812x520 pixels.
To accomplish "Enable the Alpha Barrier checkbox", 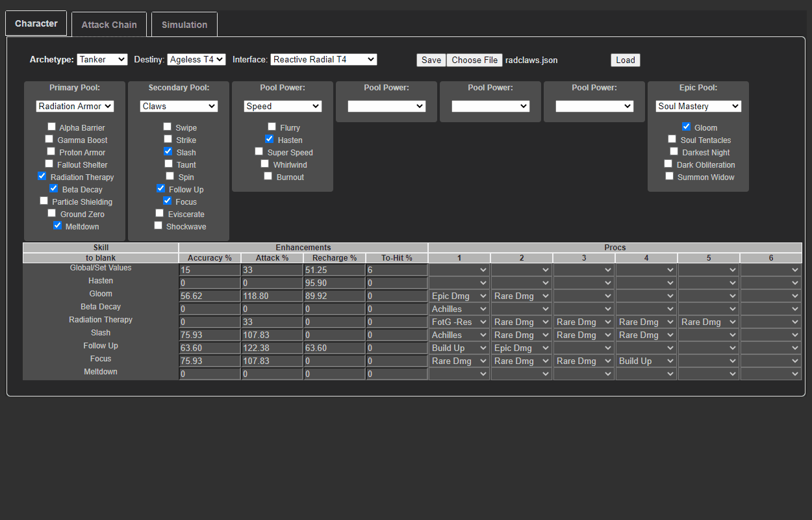I will (x=52, y=127).
